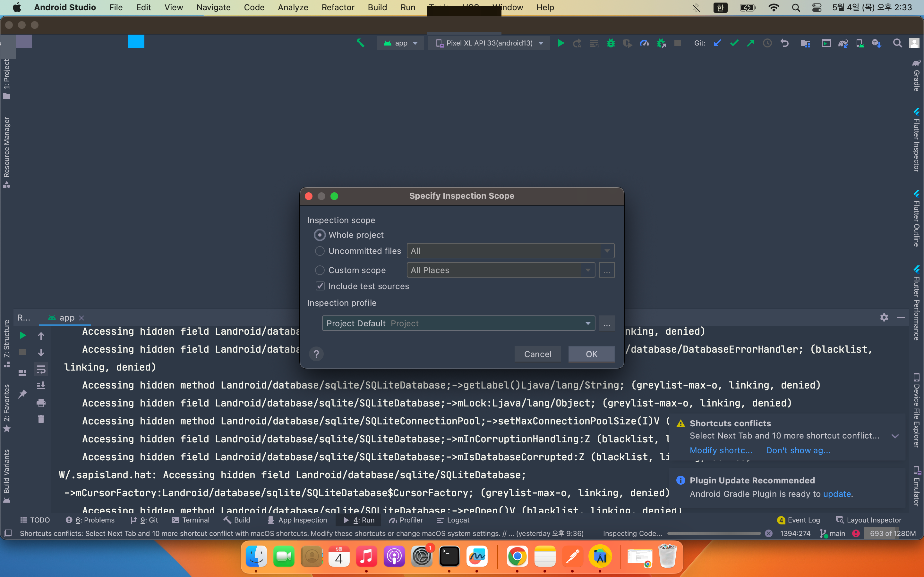Click the memory indicator 693 of 1280M
The height and width of the screenshot is (577, 924).
[x=892, y=533]
